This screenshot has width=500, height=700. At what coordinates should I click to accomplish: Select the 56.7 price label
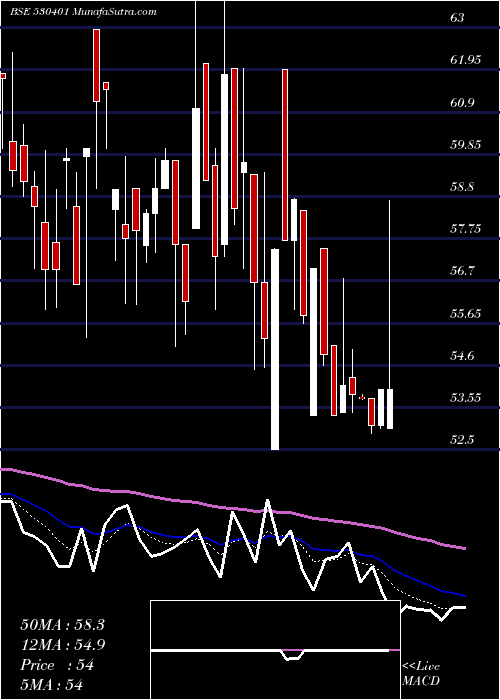click(x=462, y=271)
